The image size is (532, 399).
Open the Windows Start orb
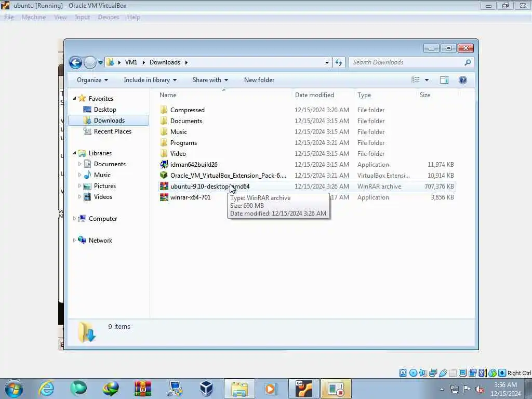tap(14, 389)
